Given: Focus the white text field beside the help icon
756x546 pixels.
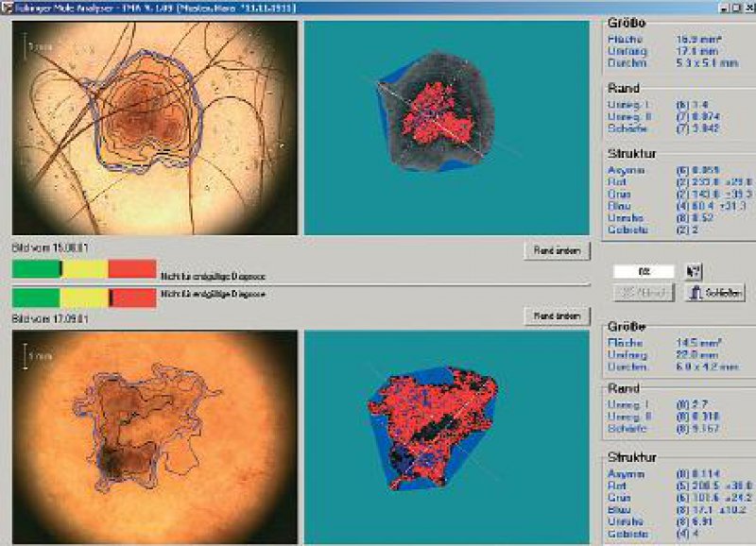Looking at the screenshot, I should coord(644,272).
